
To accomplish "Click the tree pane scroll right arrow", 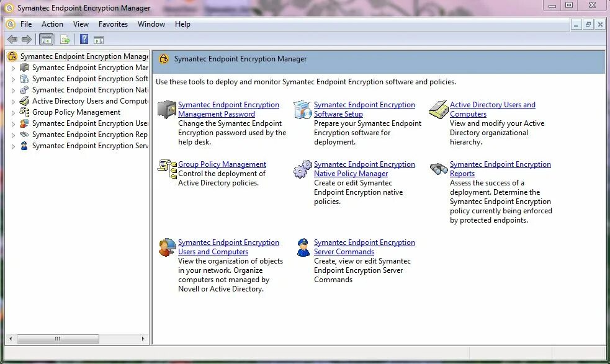I will [143, 339].
